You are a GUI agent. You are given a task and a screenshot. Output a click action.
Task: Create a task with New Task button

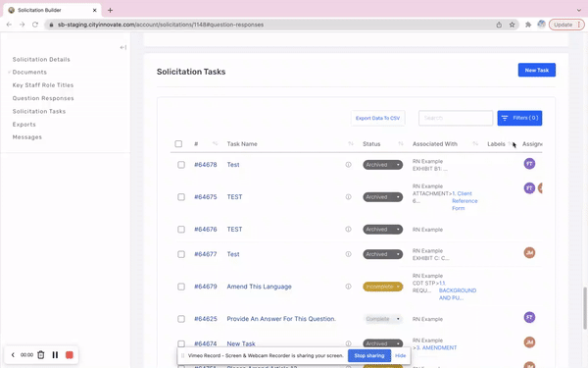click(537, 70)
